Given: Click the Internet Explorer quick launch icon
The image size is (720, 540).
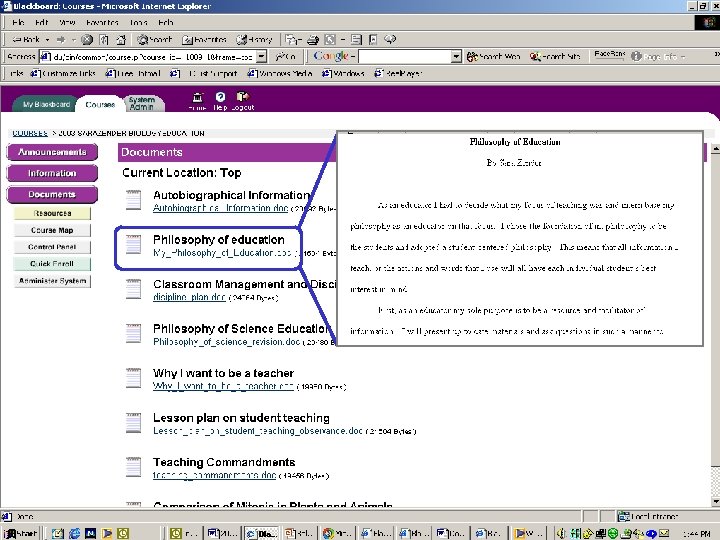Looking at the screenshot, I should pyautogui.click(x=74, y=533).
